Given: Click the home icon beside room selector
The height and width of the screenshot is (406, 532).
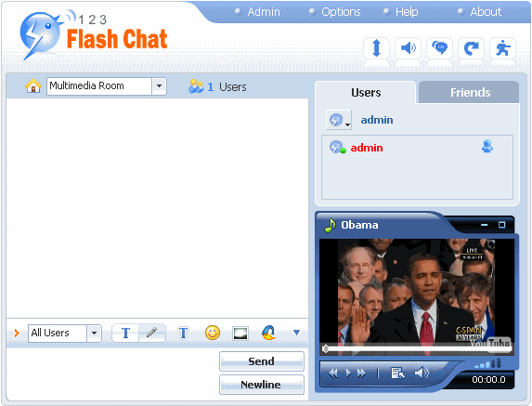Looking at the screenshot, I should (x=33, y=85).
